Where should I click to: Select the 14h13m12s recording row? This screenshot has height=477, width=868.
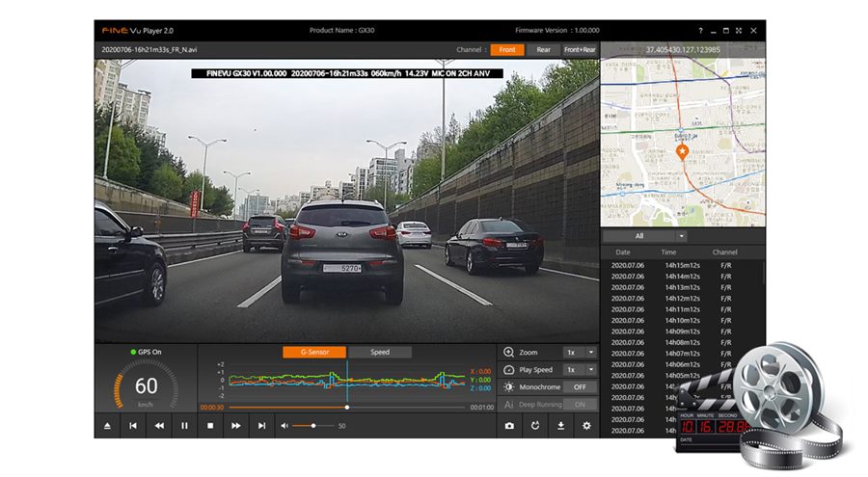(682, 288)
